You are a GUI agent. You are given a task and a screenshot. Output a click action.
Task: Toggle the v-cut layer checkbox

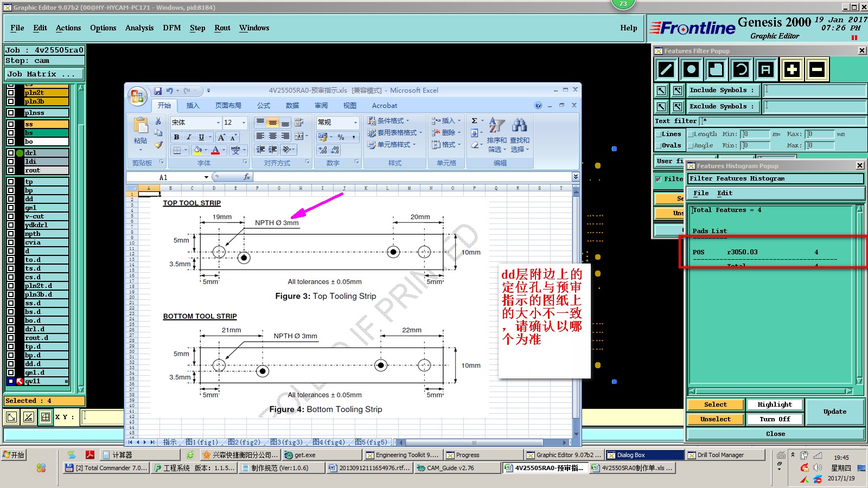tap(11, 216)
